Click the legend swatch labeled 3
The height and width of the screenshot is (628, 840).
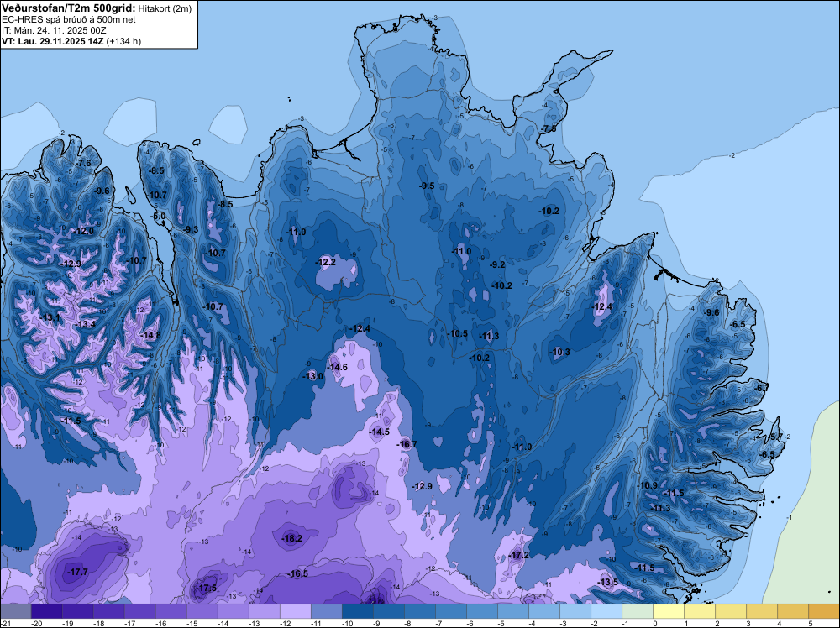click(x=762, y=611)
